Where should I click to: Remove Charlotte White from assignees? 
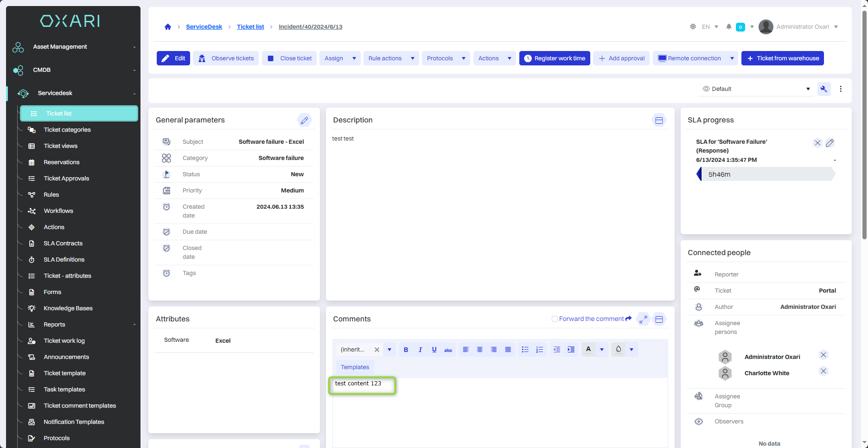pos(823,371)
